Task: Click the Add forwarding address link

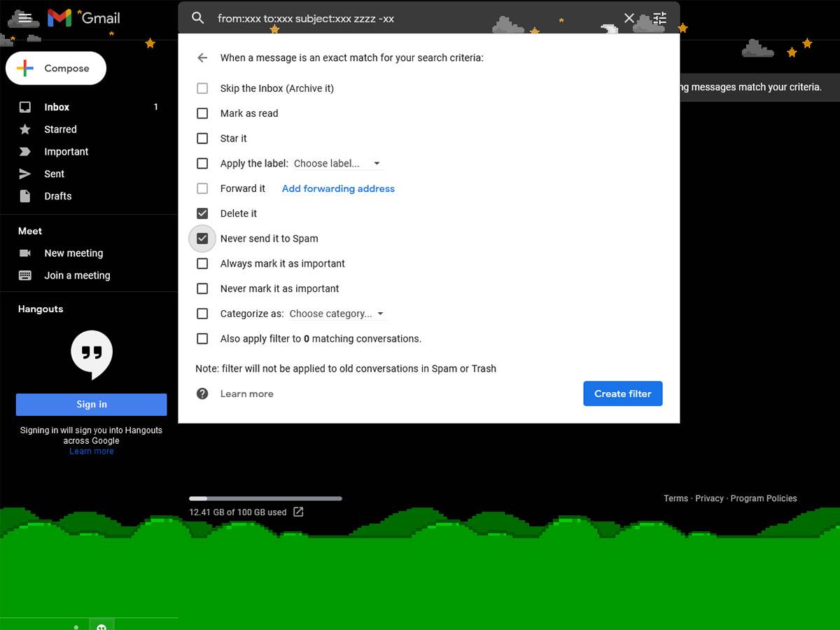Action: (338, 188)
